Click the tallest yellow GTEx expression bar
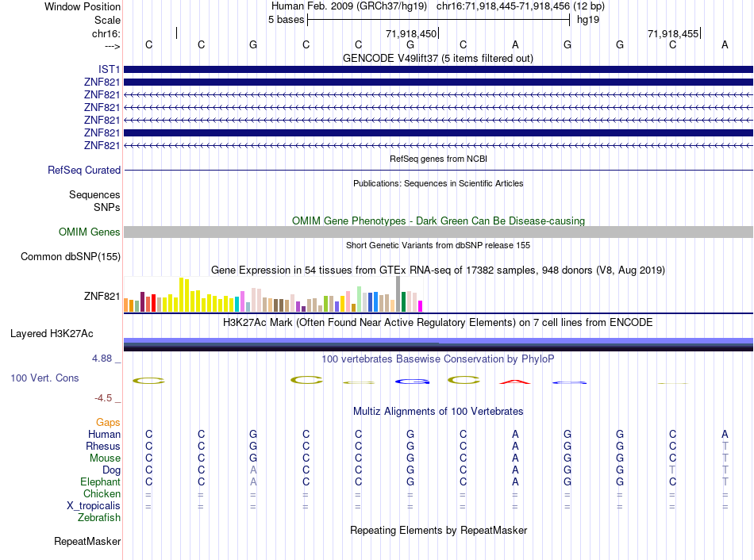 coord(181,294)
